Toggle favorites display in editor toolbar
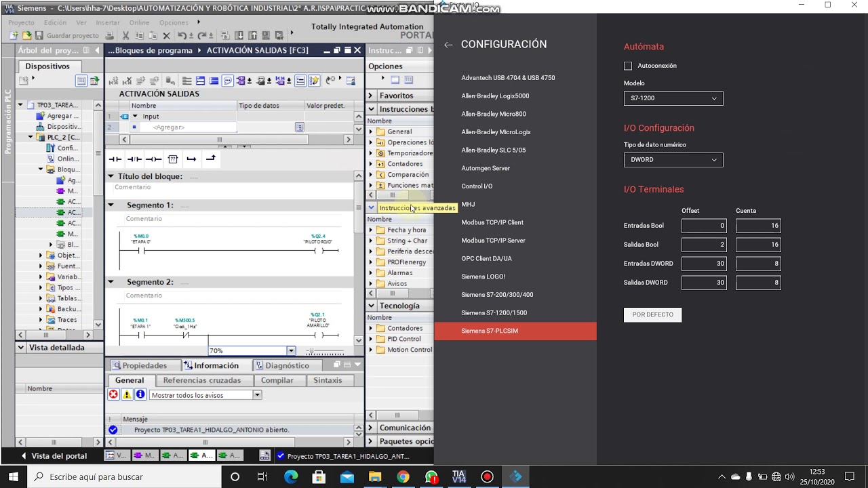Image resolution: width=868 pixels, height=488 pixels. pyautogui.click(x=314, y=81)
